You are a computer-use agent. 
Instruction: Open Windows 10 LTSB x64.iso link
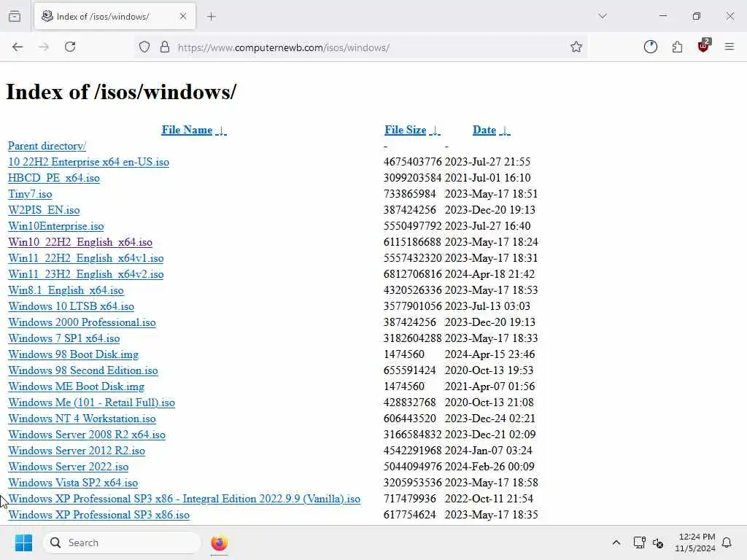pos(71,306)
